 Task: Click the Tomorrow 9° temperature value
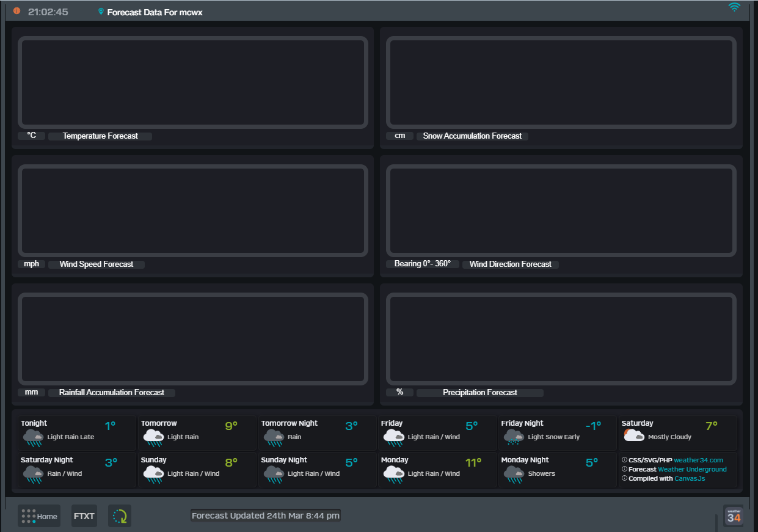(x=231, y=426)
